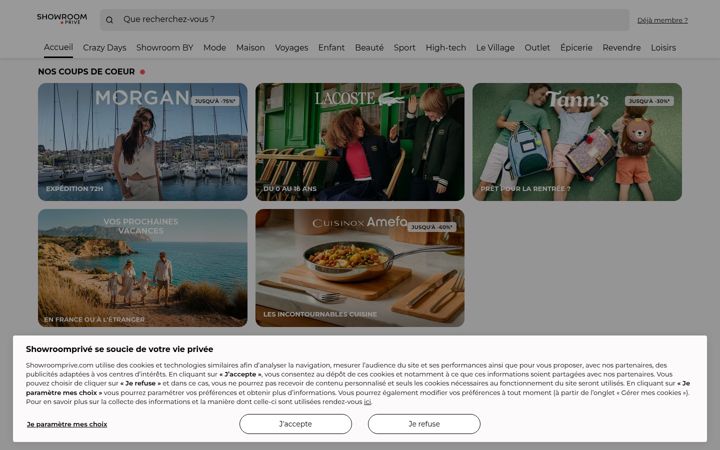Open the Showroom BY menu item
The width and height of the screenshot is (720, 450).
(x=164, y=48)
